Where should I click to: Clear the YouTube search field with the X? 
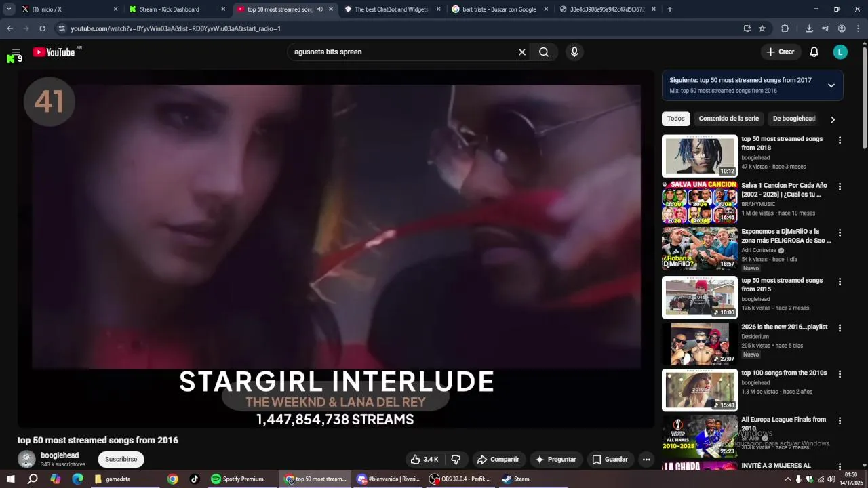tap(522, 52)
